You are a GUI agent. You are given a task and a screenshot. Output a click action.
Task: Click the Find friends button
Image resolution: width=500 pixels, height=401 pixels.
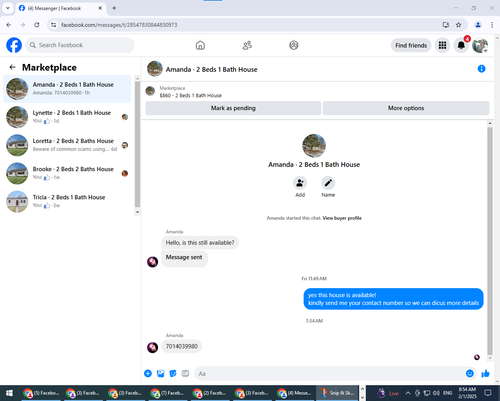tap(411, 45)
